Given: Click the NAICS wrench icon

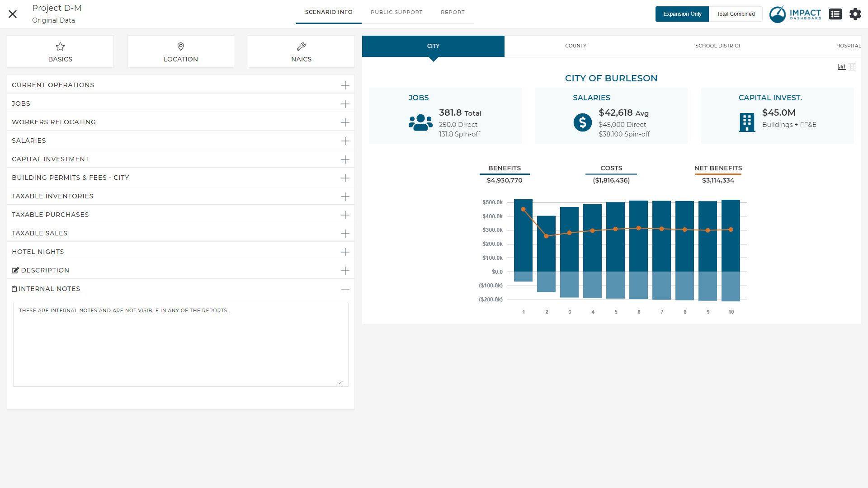Looking at the screenshot, I should 301,47.
